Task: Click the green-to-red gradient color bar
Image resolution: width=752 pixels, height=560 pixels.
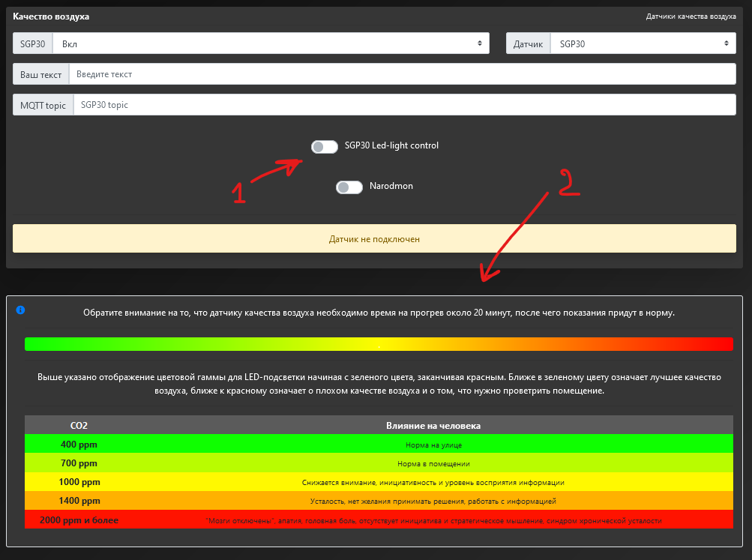Action: tap(378, 343)
